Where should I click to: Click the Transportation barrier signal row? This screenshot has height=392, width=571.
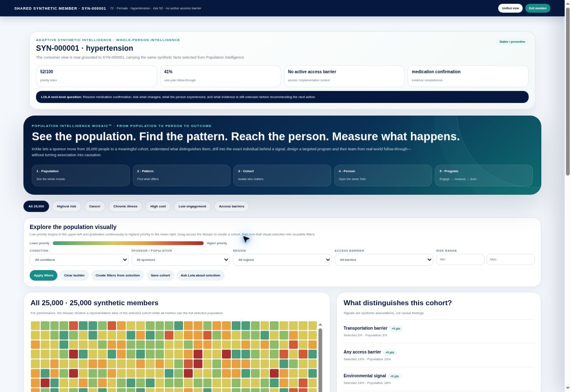(x=439, y=331)
